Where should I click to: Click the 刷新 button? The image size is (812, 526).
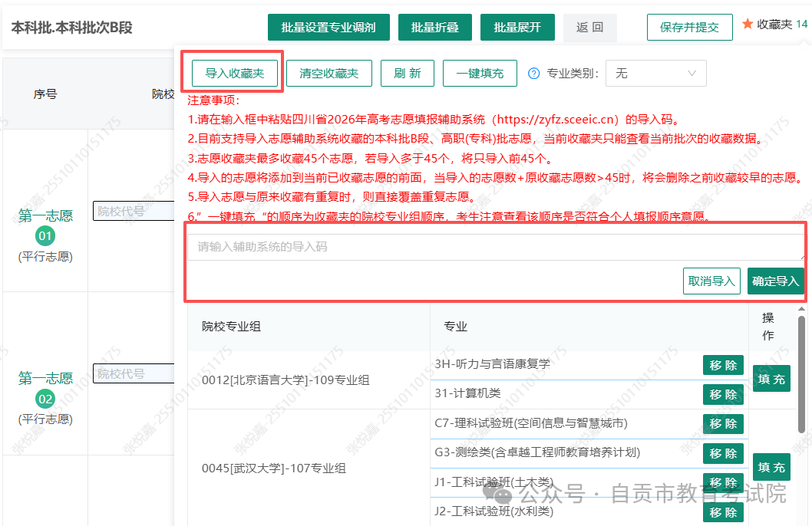pos(407,73)
